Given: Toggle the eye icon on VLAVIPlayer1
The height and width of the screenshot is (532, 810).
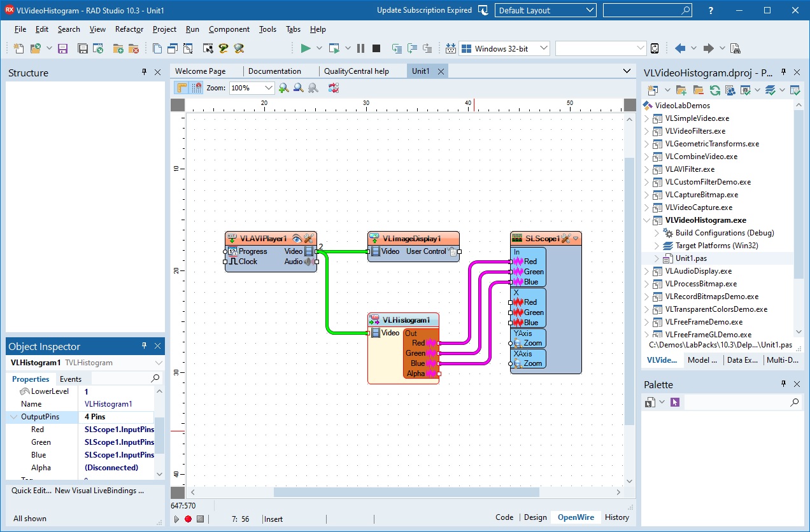Looking at the screenshot, I should coord(297,239).
